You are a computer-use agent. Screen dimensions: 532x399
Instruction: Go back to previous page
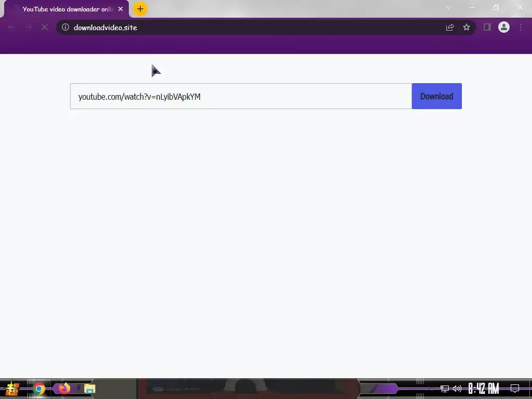pyautogui.click(x=11, y=27)
